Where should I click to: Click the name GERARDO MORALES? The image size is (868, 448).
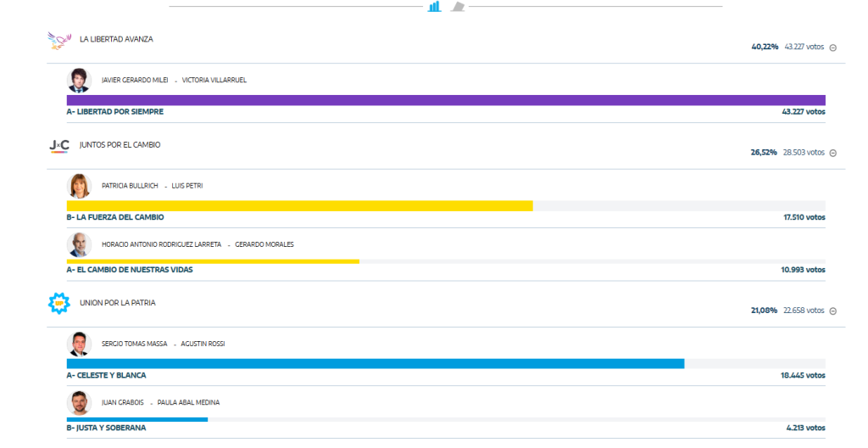click(264, 244)
